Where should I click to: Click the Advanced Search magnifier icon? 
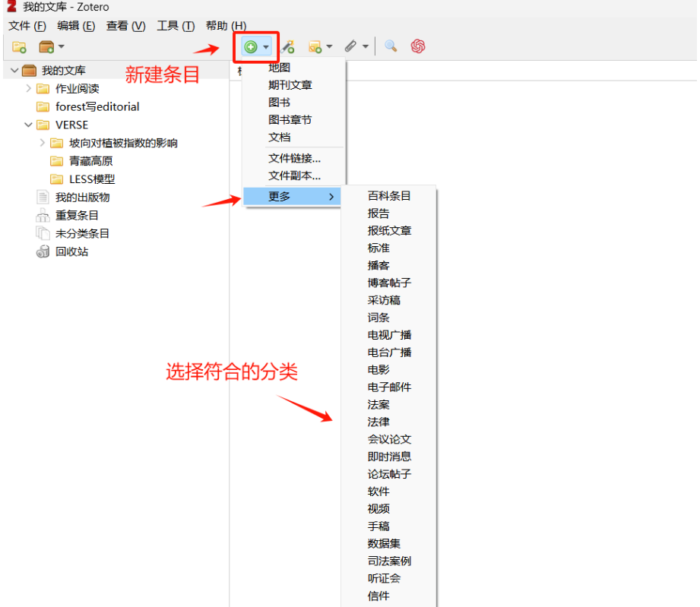click(x=391, y=46)
